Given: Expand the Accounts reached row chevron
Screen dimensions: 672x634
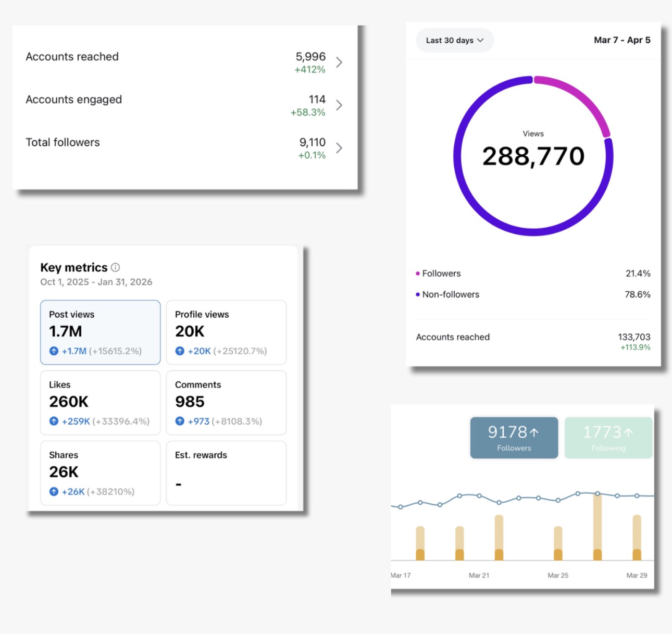Looking at the screenshot, I should (x=339, y=63).
